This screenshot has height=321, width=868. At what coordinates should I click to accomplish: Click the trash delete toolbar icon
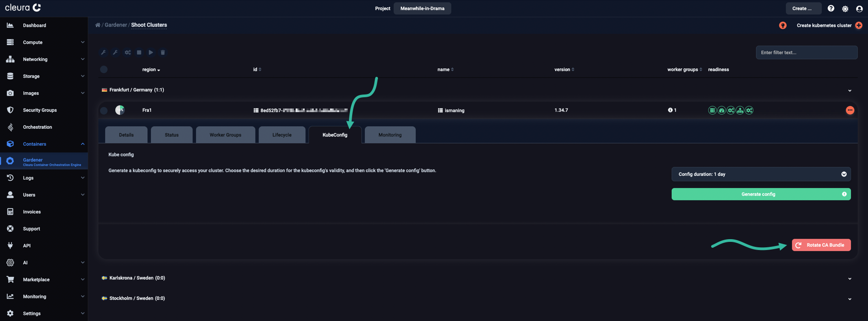(163, 52)
